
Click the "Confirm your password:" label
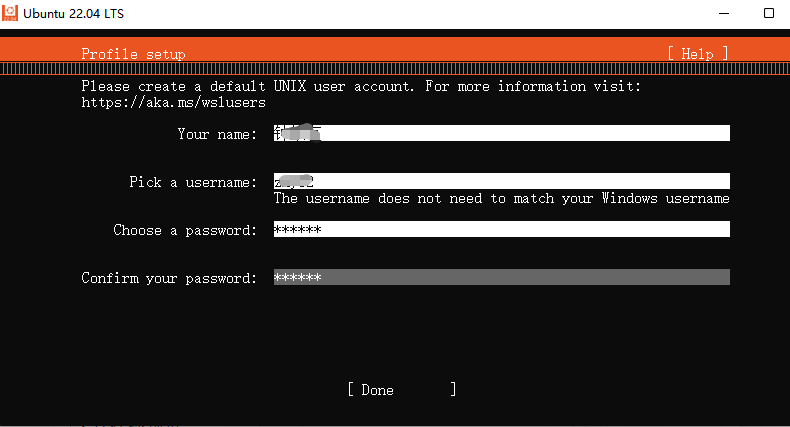[169, 278]
